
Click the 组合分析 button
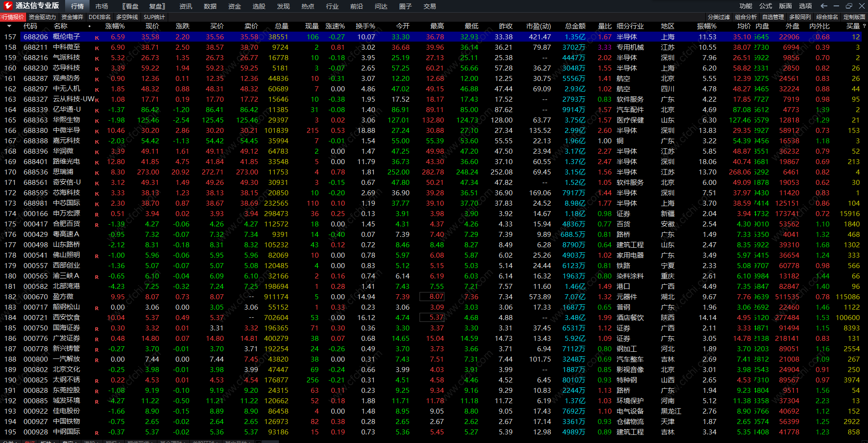(x=746, y=17)
